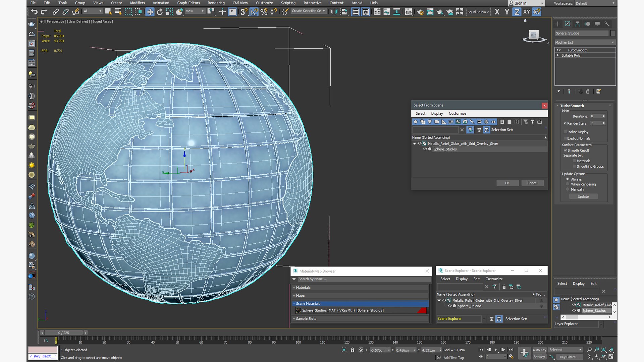Toggle Angle Snap in the toolbar
The height and width of the screenshot is (362, 644).
pyautogui.click(x=254, y=12)
